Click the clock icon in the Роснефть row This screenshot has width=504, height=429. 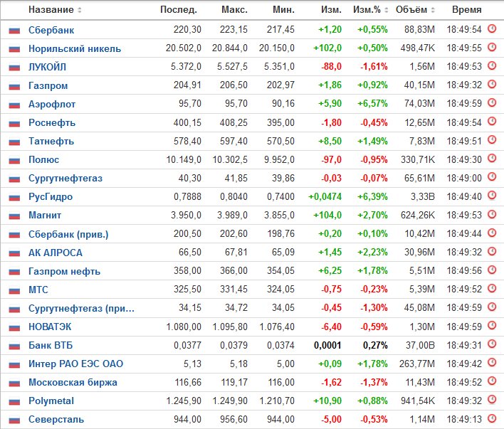pyautogui.click(x=492, y=121)
